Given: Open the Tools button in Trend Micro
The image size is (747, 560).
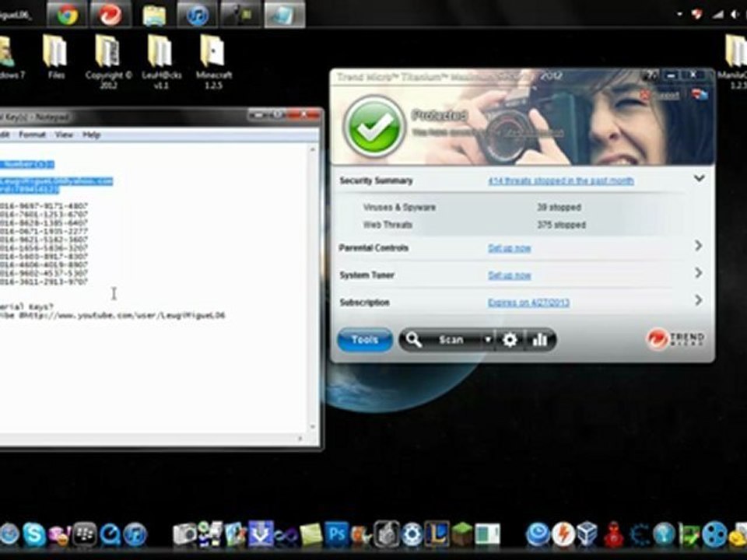Looking at the screenshot, I should 365,340.
